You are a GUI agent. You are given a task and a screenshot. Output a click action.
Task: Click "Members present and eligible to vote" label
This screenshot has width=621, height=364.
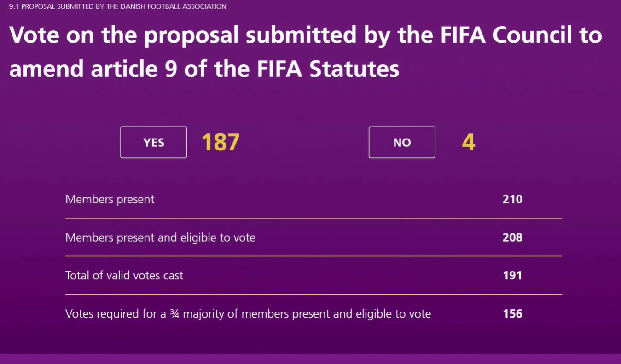coord(160,237)
